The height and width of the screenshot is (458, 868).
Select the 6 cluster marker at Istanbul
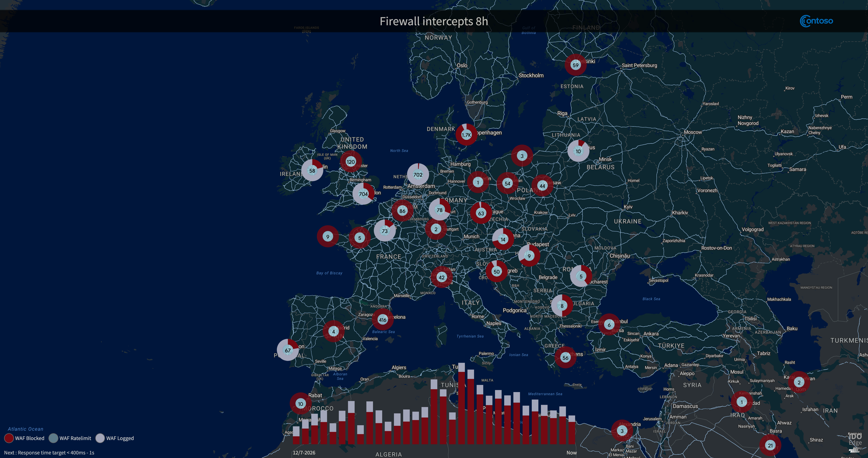point(609,325)
